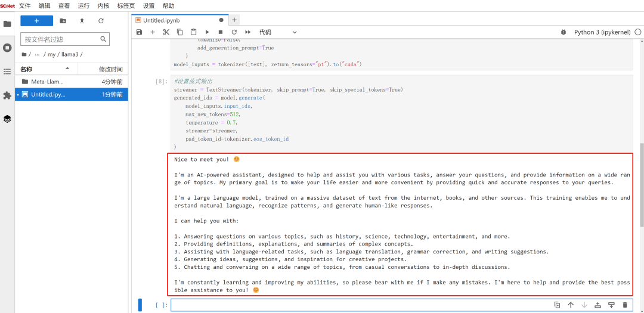Expand the collapsed path ellipsis in breadcrumb

tap(38, 54)
